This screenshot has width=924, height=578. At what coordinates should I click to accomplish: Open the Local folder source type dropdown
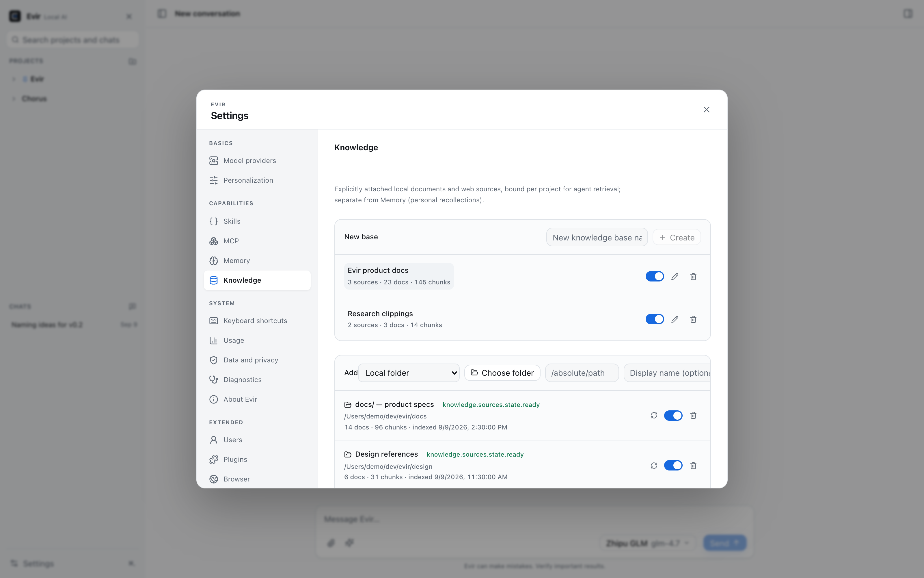pos(409,373)
